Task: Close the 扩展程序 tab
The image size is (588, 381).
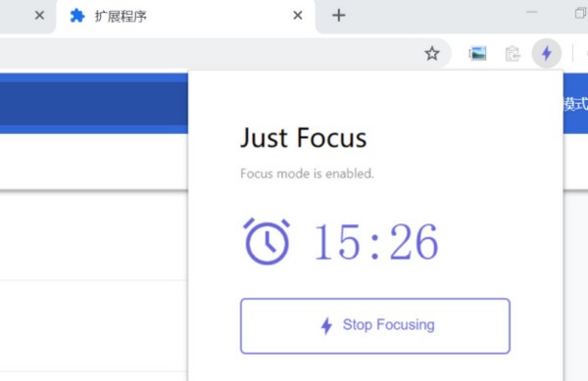Action: click(298, 16)
